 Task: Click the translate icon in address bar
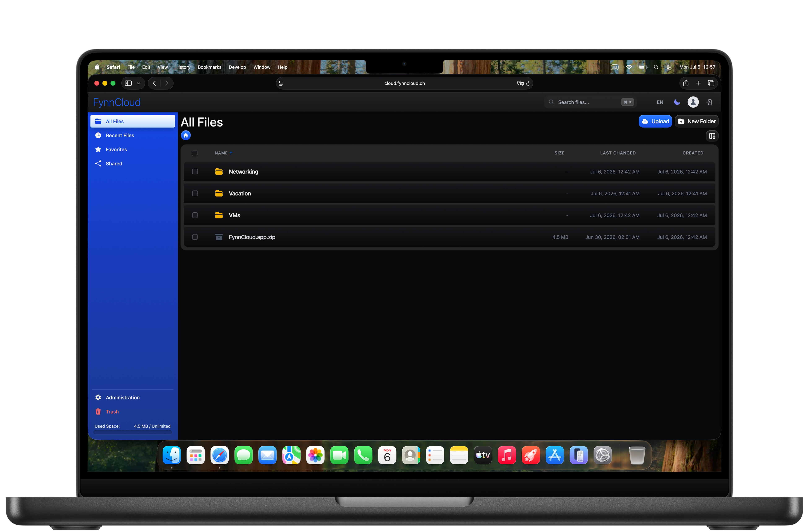520,83
